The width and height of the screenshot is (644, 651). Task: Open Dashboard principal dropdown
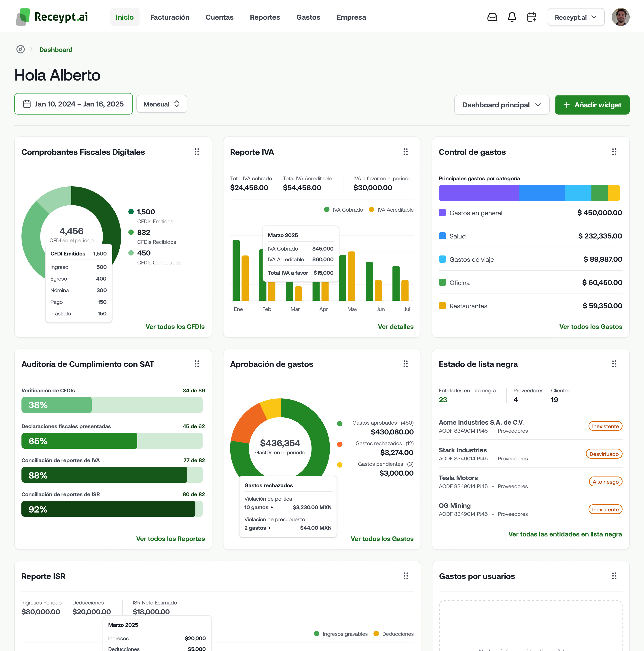click(x=502, y=105)
